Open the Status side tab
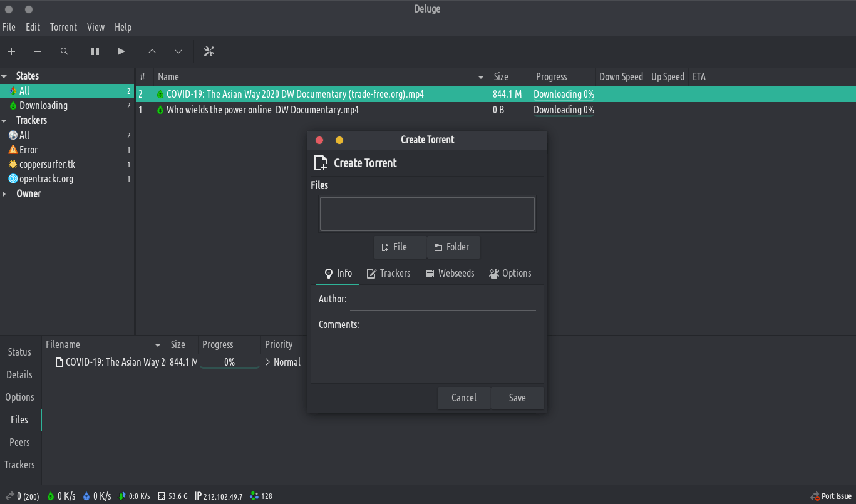 [x=19, y=352]
